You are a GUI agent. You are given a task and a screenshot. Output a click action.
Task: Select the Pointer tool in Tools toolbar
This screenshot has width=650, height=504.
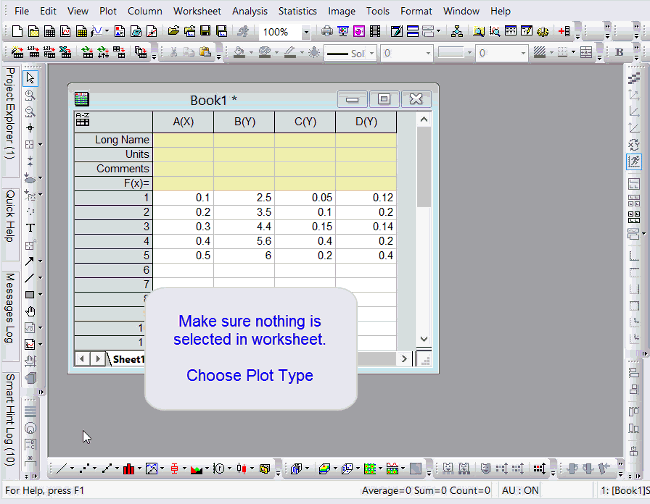(30, 78)
